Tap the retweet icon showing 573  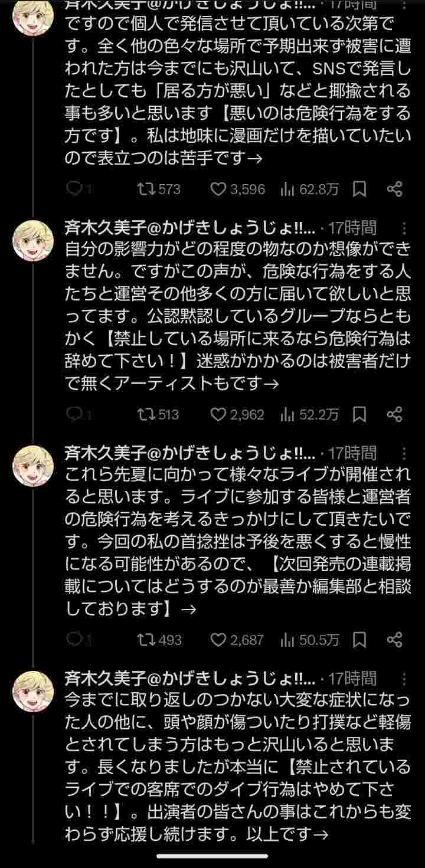pyautogui.click(x=143, y=189)
